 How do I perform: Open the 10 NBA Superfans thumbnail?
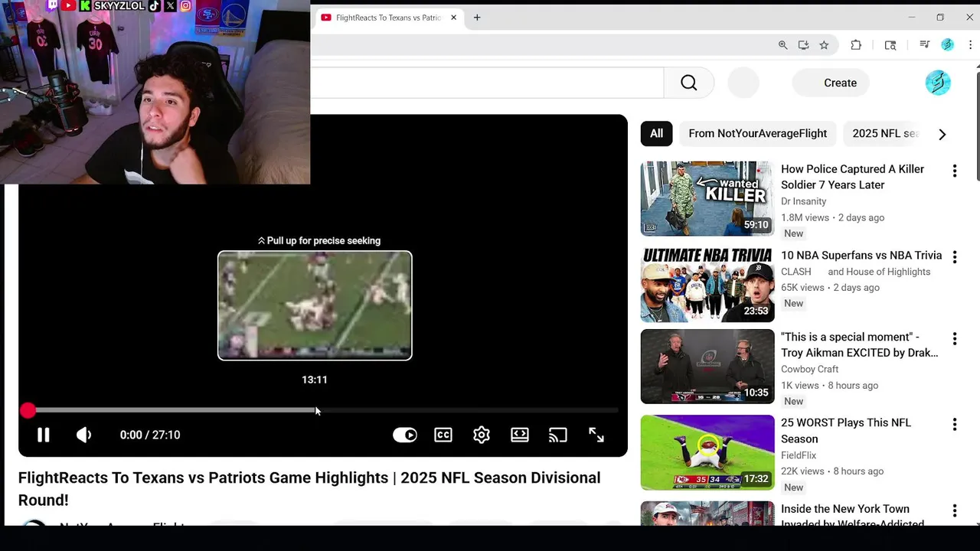point(707,285)
